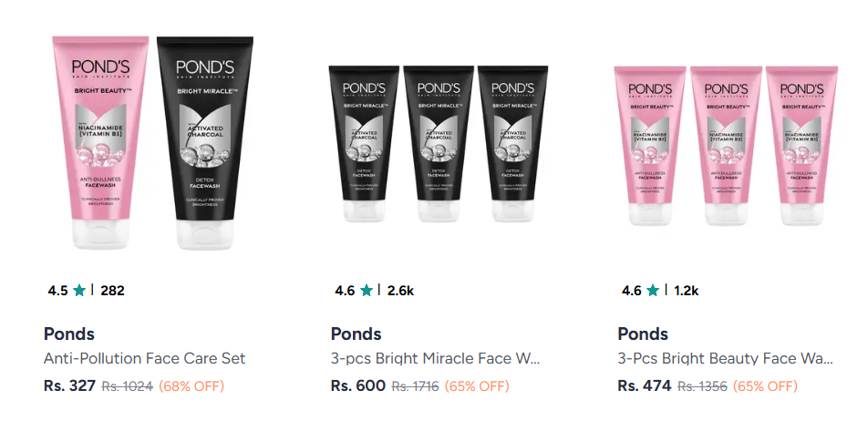Click the Rs. 327 price
Image resolution: width=868 pixels, height=421 pixels.
click(69, 385)
